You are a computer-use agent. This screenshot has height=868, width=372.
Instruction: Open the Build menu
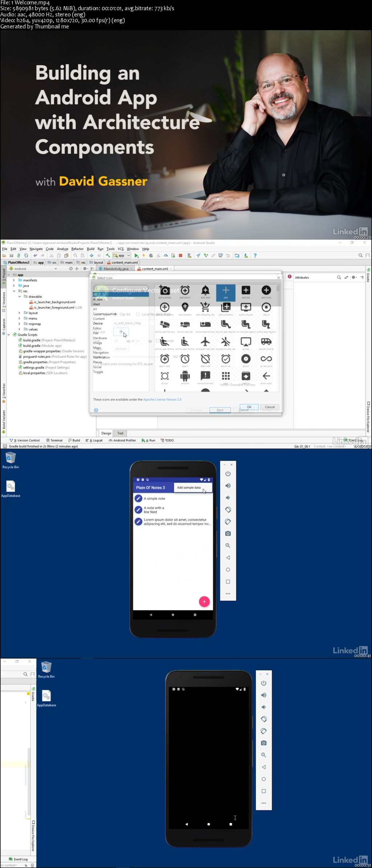click(x=90, y=249)
